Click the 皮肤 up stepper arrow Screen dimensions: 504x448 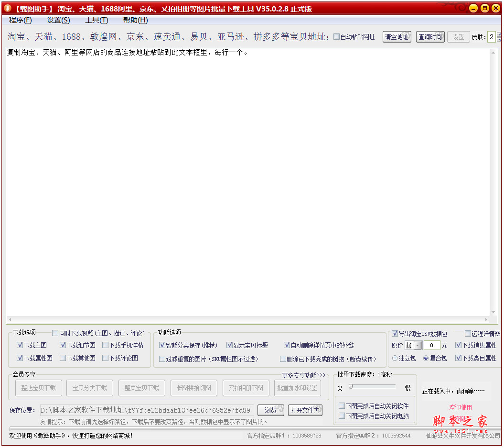[499, 34]
